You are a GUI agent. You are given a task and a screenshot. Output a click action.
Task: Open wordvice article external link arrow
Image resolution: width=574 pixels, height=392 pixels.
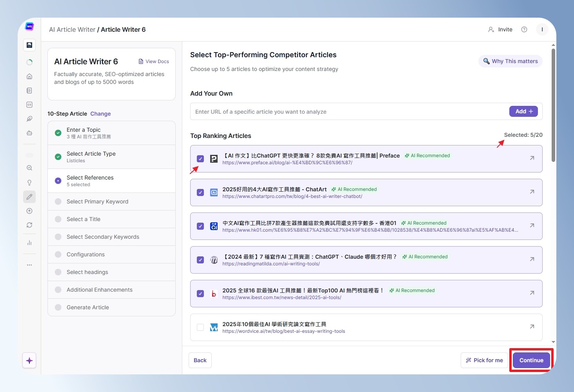pos(532,327)
